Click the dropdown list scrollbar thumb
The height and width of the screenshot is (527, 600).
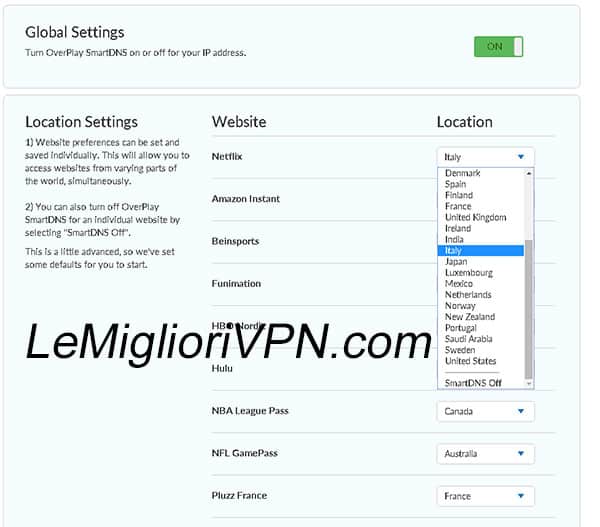pos(529,309)
